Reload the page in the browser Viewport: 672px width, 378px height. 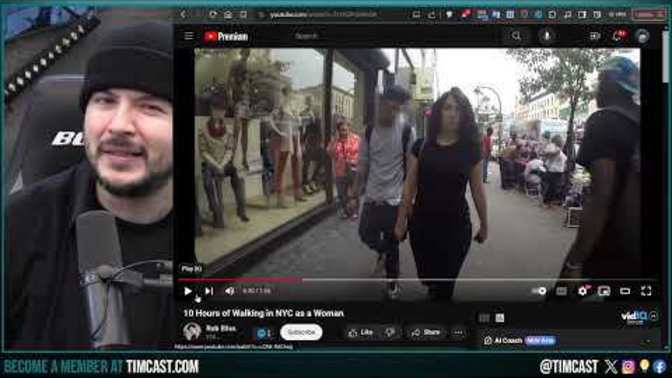point(213,14)
